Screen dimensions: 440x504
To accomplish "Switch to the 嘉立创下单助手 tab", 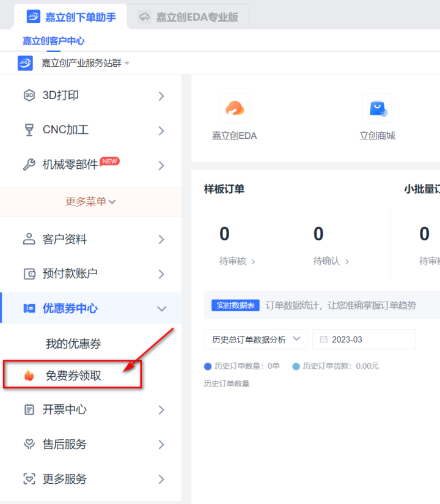I will tap(71, 17).
